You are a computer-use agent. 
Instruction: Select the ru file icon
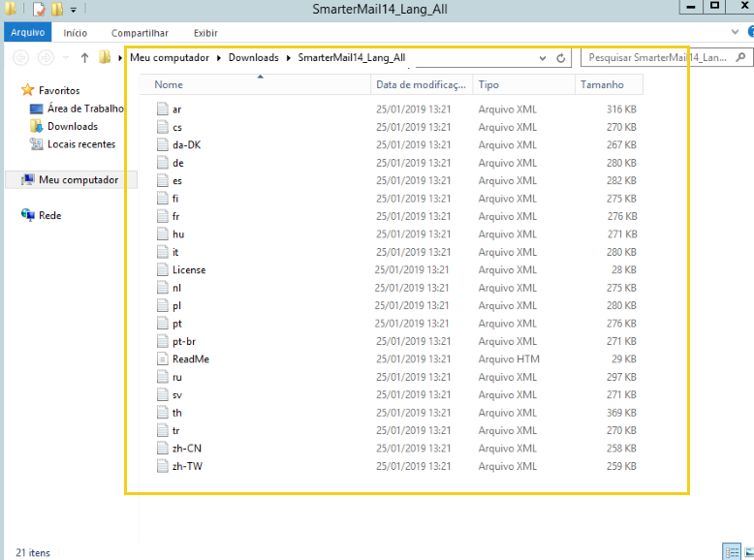click(x=163, y=377)
